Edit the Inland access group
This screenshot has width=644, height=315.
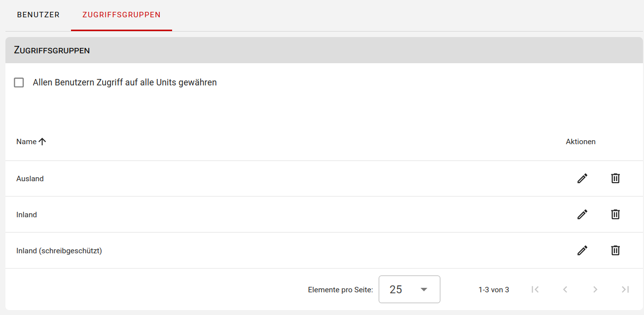click(x=582, y=214)
